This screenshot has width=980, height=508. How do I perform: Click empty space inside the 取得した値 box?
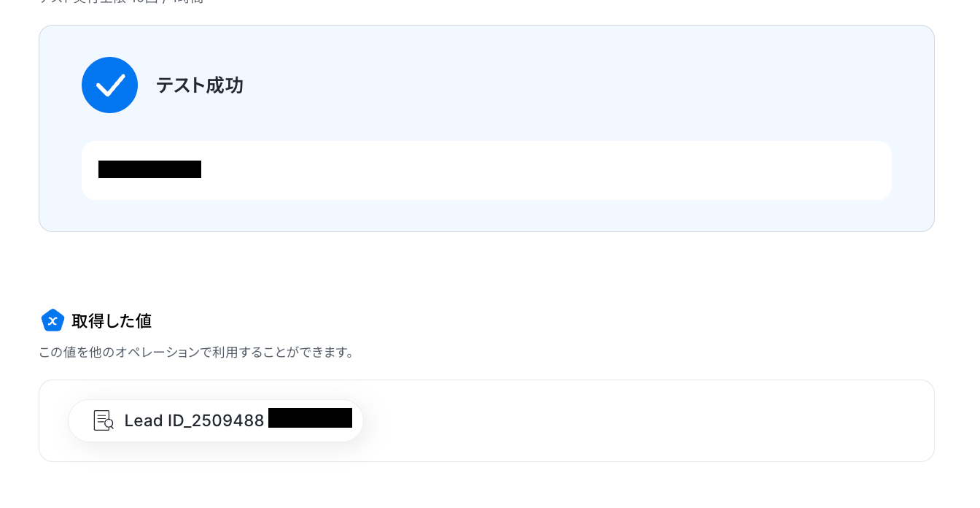(642, 420)
